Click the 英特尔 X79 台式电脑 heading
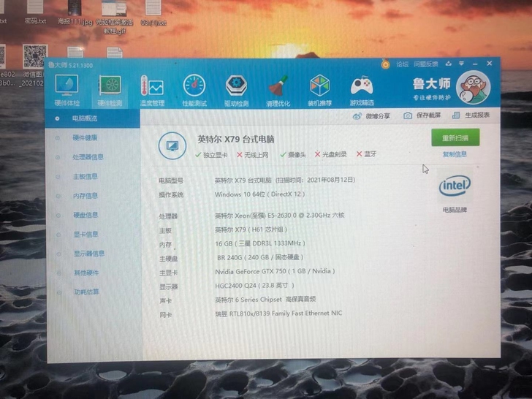 (x=236, y=139)
